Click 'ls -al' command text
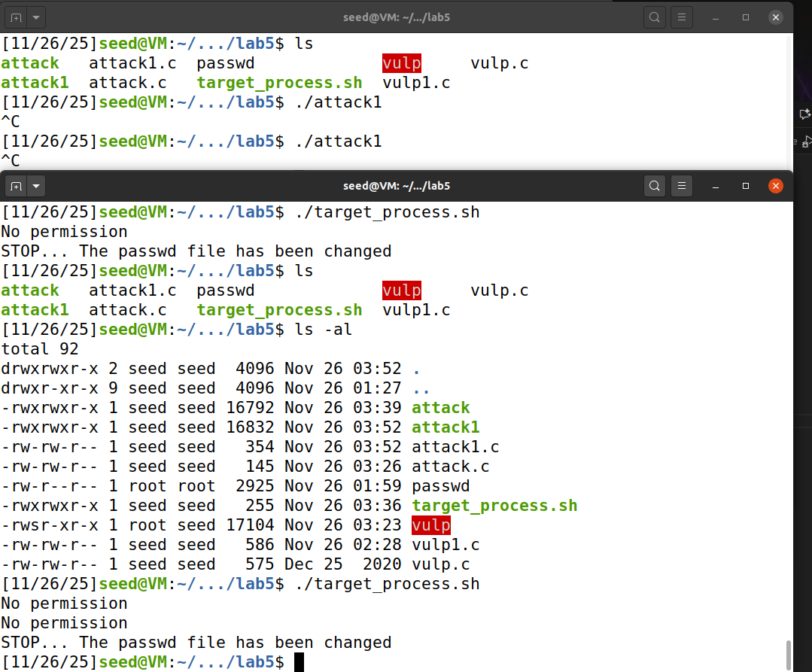The width and height of the screenshot is (812, 672). [x=324, y=330]
